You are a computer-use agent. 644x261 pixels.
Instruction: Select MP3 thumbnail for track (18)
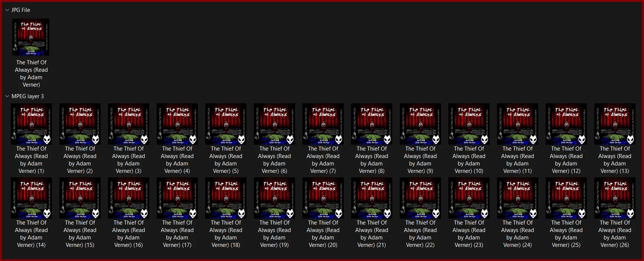click(226, 198)
